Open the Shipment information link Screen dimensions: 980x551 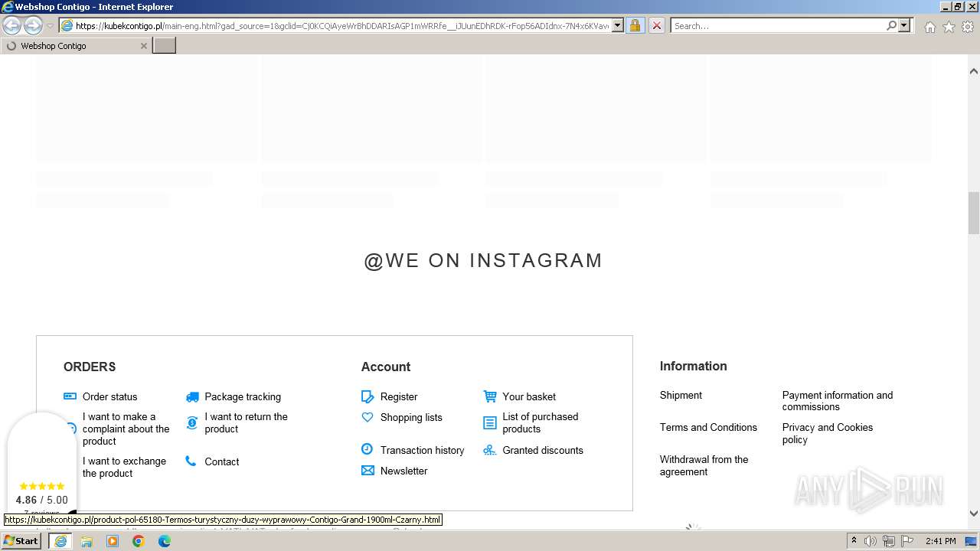point(681,395)
